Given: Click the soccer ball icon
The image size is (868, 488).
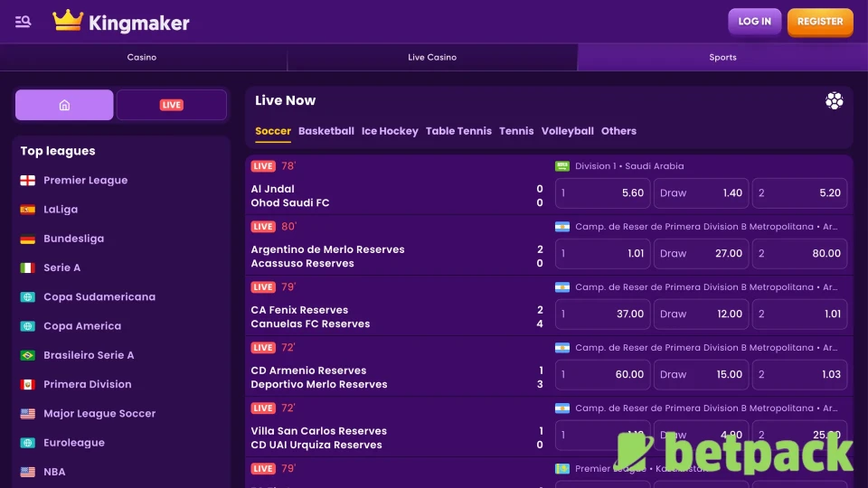Looking at the screenshot, I should point(834,100).
